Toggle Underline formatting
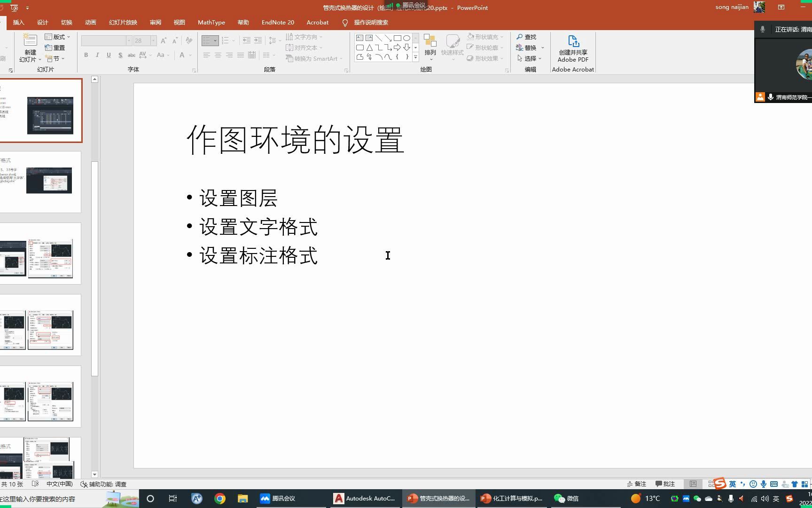812x508 pixels. click(x=109, y=55)
